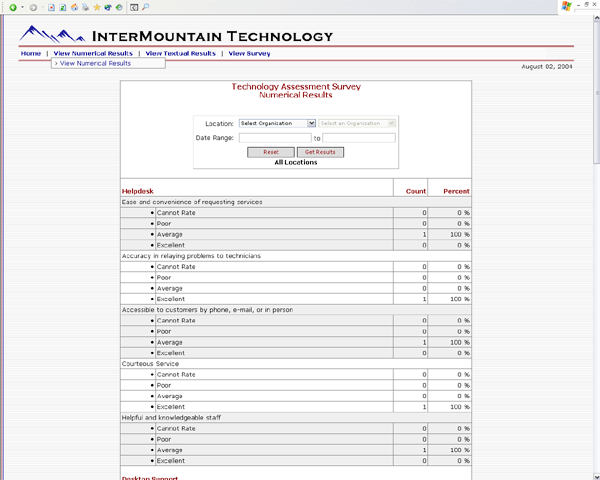Viewport: 600px width, 480px height.
Task: Click 'Technology Assessment Survey' title
Action: coord(296,87)
